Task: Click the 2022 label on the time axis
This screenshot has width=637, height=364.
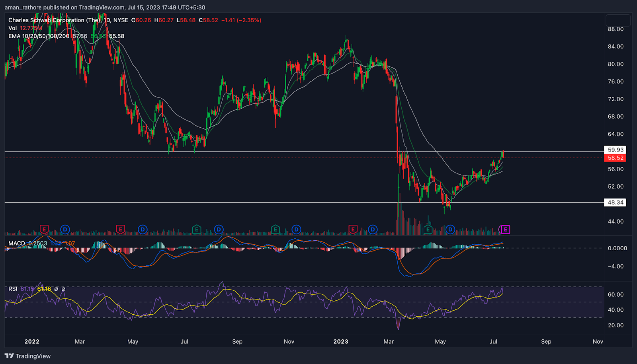Action: (32, 341)
